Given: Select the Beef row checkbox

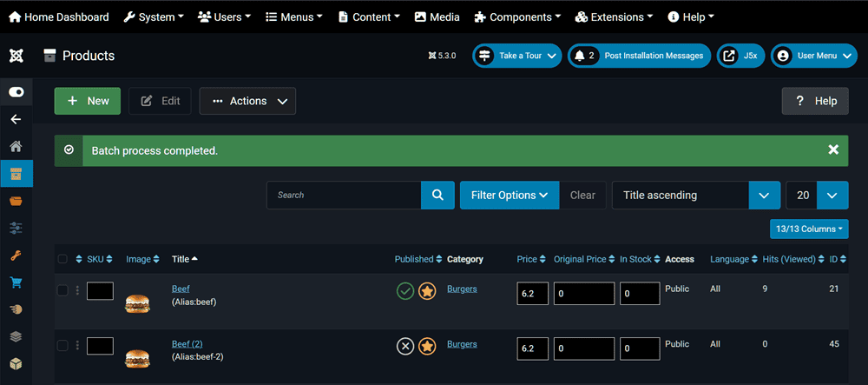Looking at the screenshot, I should click(x=62, y=290).
